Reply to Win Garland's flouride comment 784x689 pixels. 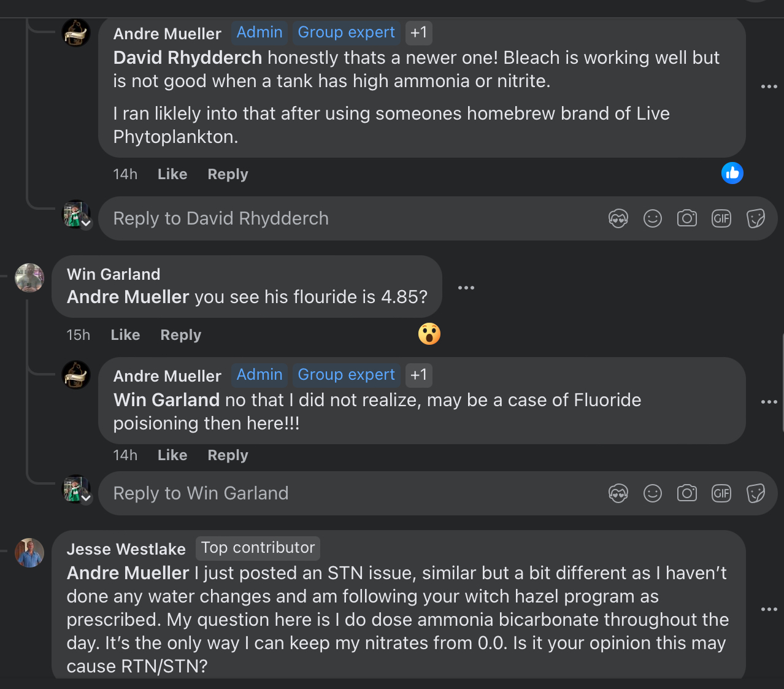[x=180, y=335]
